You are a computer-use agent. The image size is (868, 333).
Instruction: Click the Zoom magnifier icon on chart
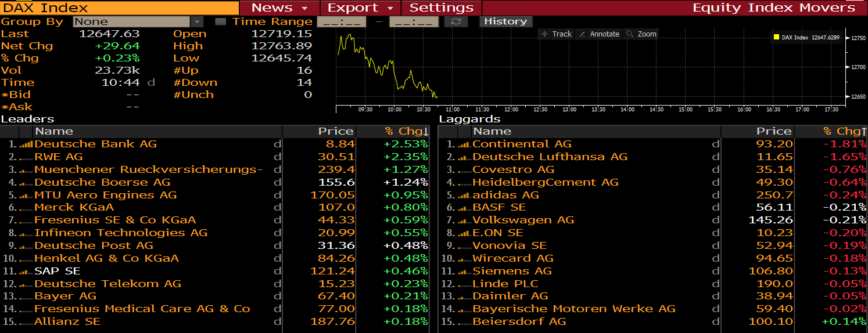(x=630, y=34)
